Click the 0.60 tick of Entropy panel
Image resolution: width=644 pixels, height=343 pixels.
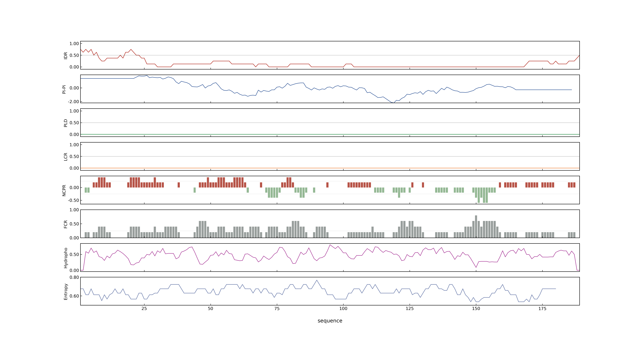click(74, 296)
